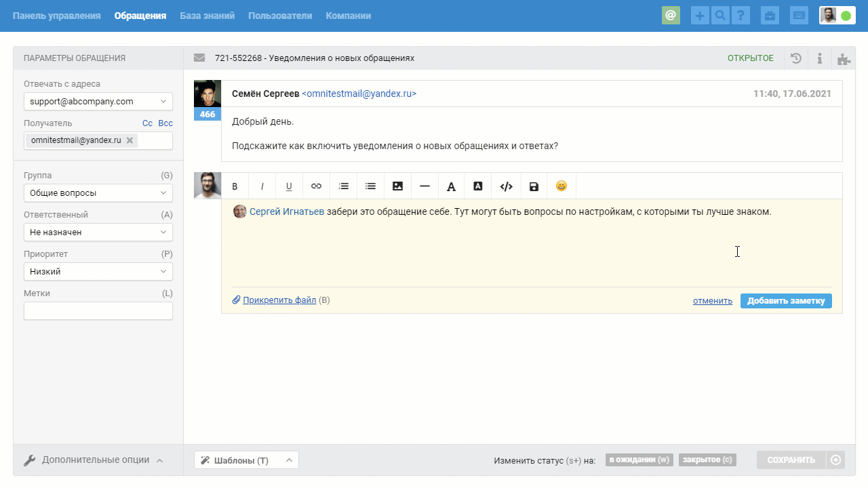This screenshot has height=488, width=868.
Task: Open the text background color tool
Action: pyautogui.click(x=478, y=186)
